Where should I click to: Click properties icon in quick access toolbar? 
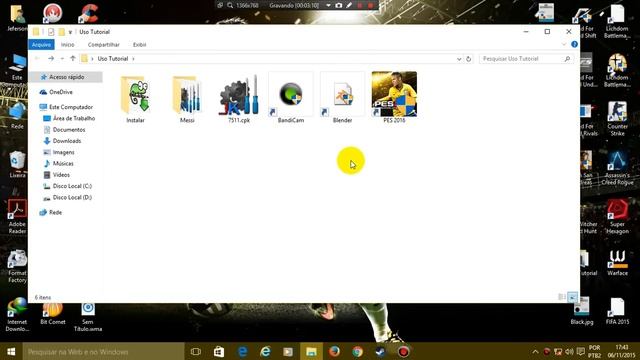(x=51, y=32)
